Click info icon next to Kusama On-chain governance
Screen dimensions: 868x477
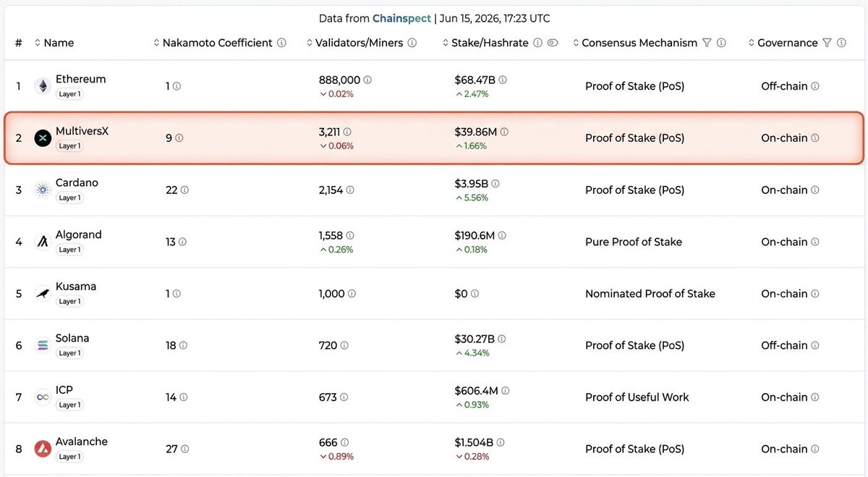click(815, 294)
